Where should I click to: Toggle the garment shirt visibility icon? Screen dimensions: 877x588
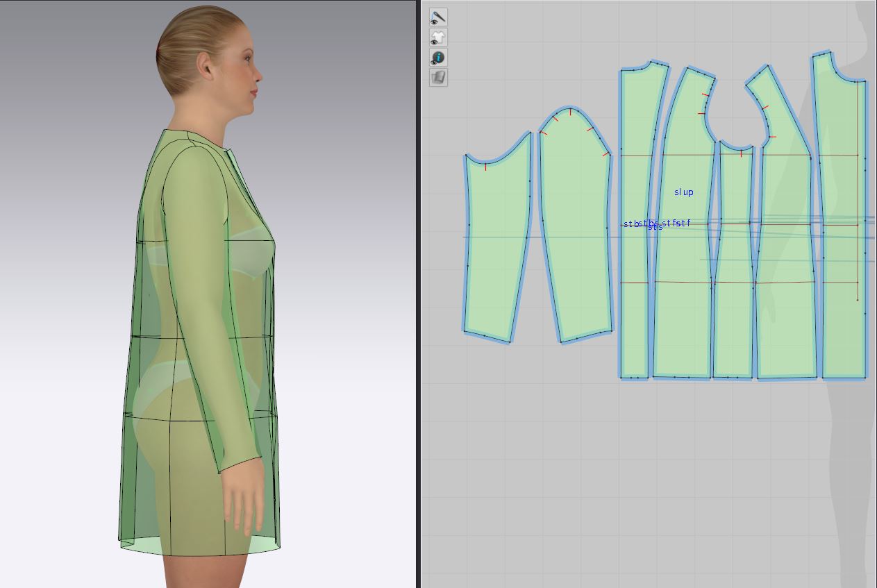438,37
